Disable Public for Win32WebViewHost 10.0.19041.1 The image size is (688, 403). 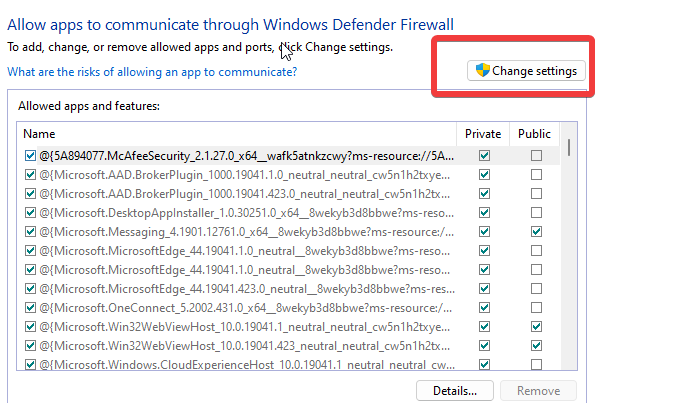[x=536, y=327]
